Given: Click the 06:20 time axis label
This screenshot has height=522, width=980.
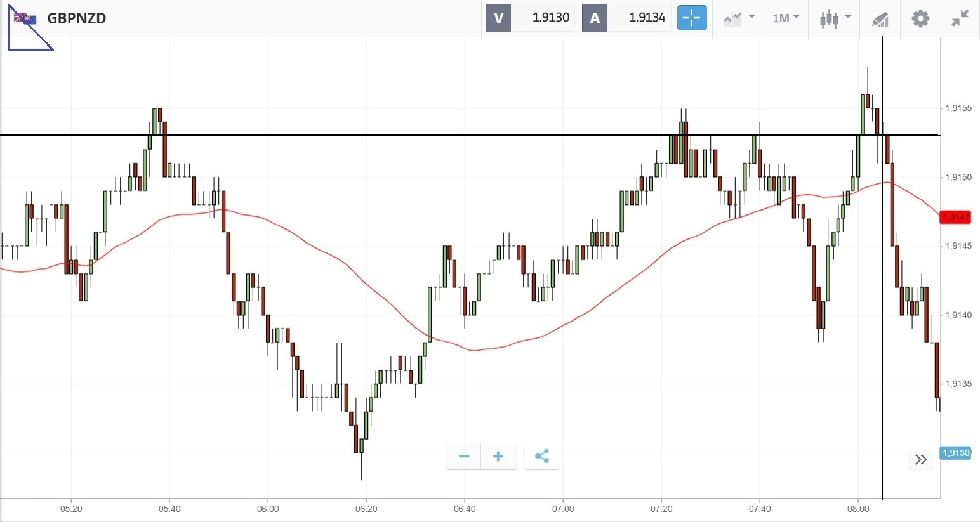Looking at the screenshot, I should tap(366, 509).
